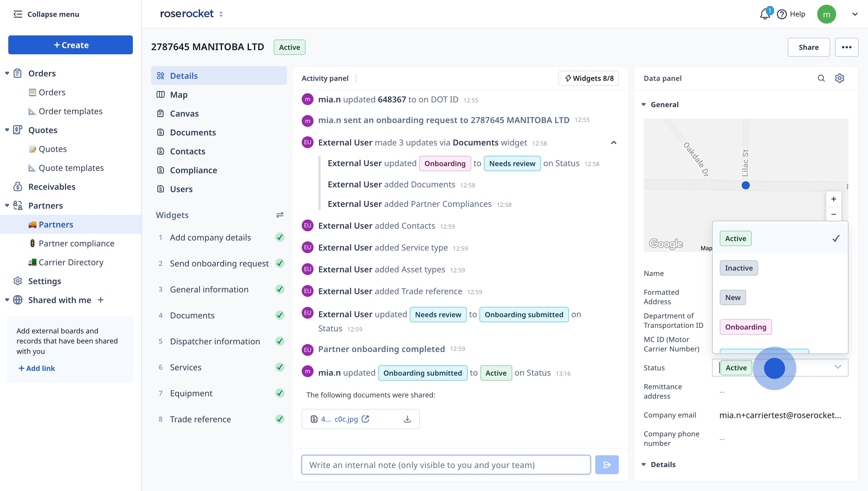Viewport: 868px width, 491px height.
Task: Toggle Services widget checkmark
Action: tap(280, 367)
